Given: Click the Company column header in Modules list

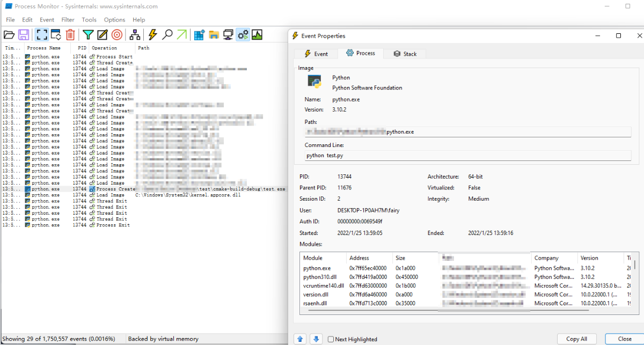Looking at the screenshot, I should pyautogui.click(x=554, y=258).
